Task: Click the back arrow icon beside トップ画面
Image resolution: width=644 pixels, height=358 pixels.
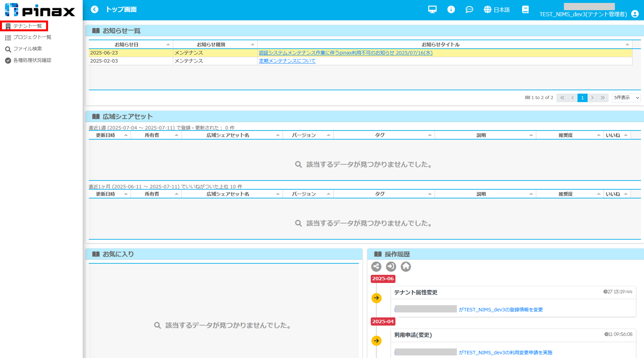Action: (x=95, y=10)
